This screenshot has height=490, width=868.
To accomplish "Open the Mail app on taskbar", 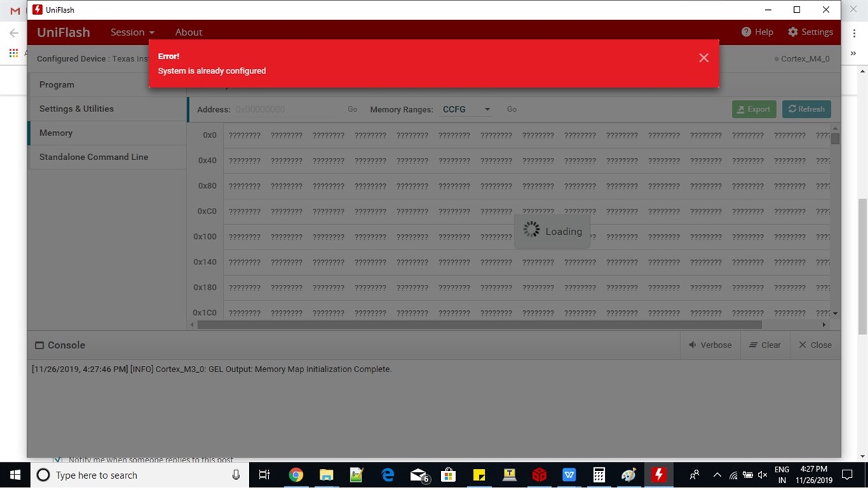I will 419,475.
